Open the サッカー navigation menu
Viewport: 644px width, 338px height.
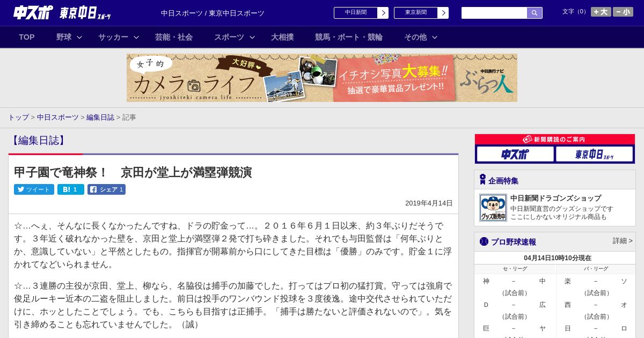[113, 37]
